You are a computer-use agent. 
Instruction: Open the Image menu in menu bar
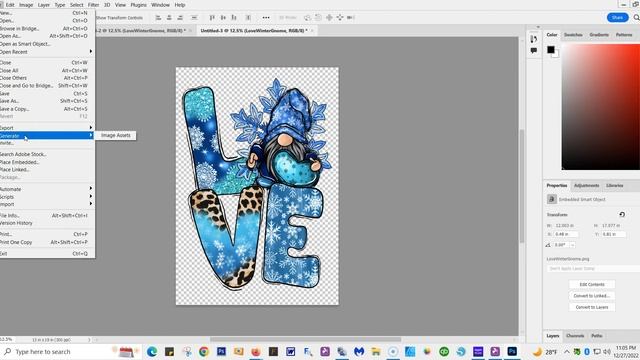26,5
